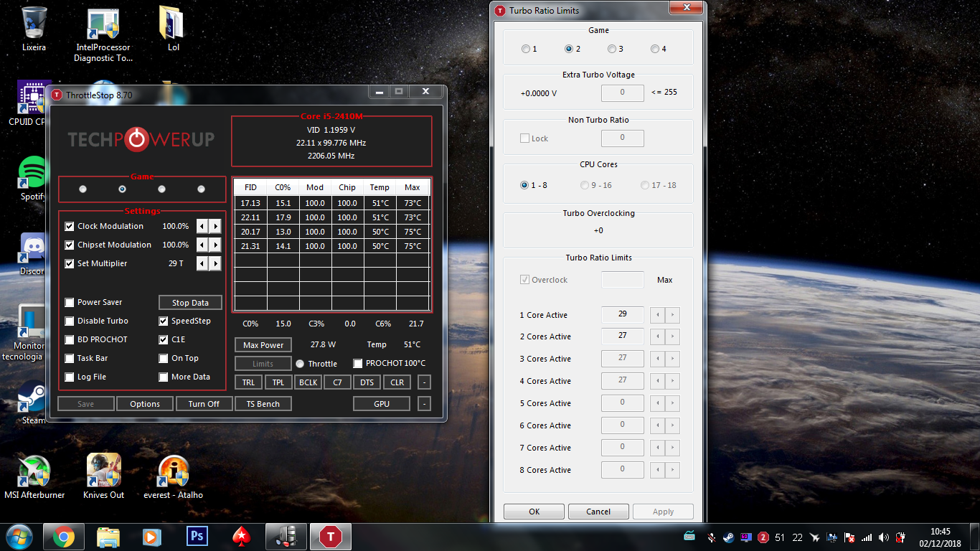Open ThrottleStop Options button

click(x=145, y=404)
